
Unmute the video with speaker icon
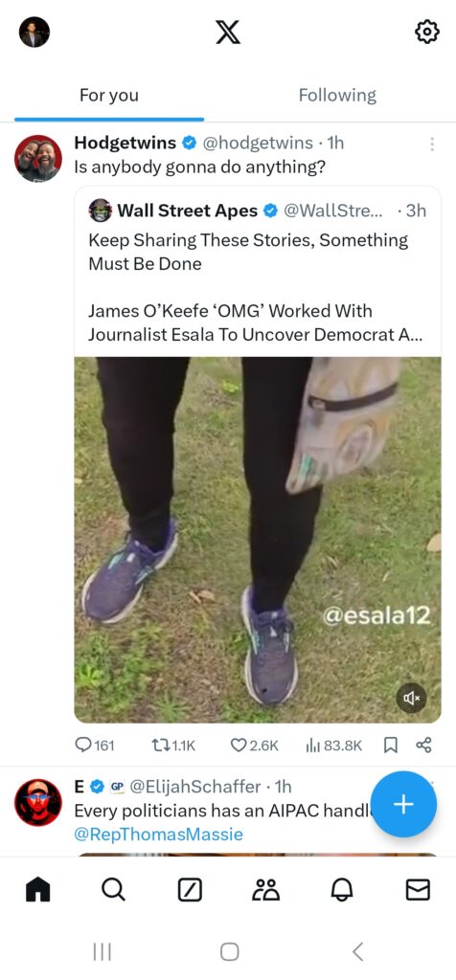point(412,698)
